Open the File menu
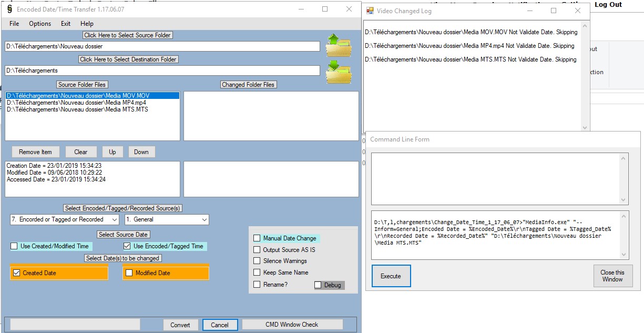This screenshot has height=333, width=644. tap(14, 24)
